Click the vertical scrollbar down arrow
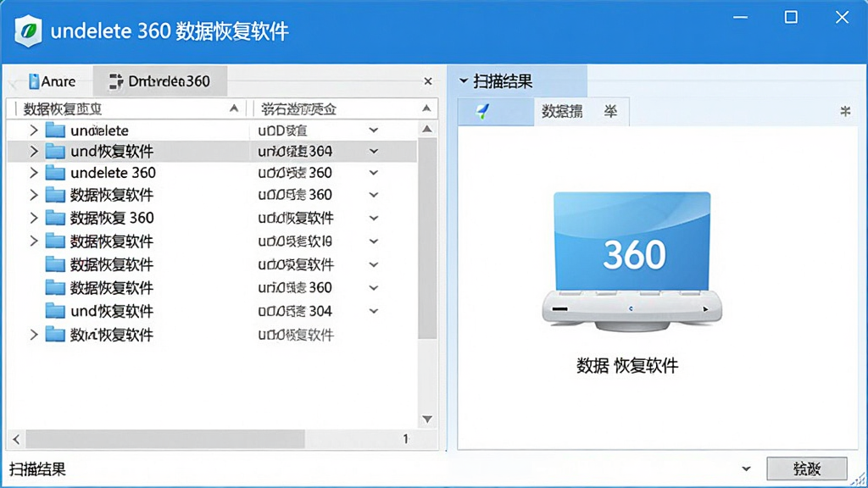This screenshot has height=488, width=868. [x=427, y=419]
